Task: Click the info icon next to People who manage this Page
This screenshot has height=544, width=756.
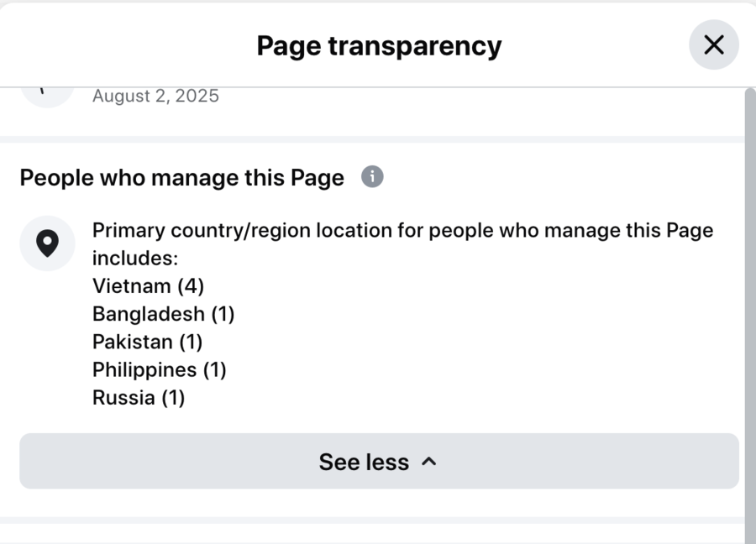Action: coord(371,177)
